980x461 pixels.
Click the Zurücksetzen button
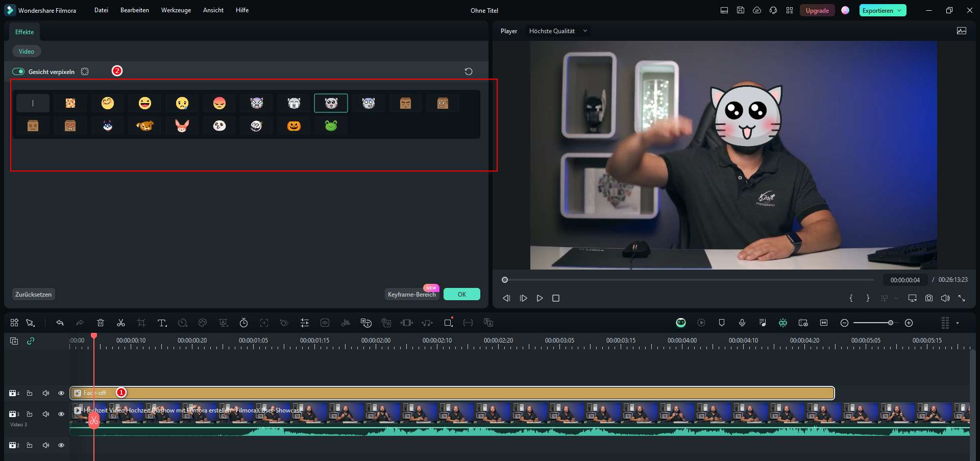pos(33,295)
